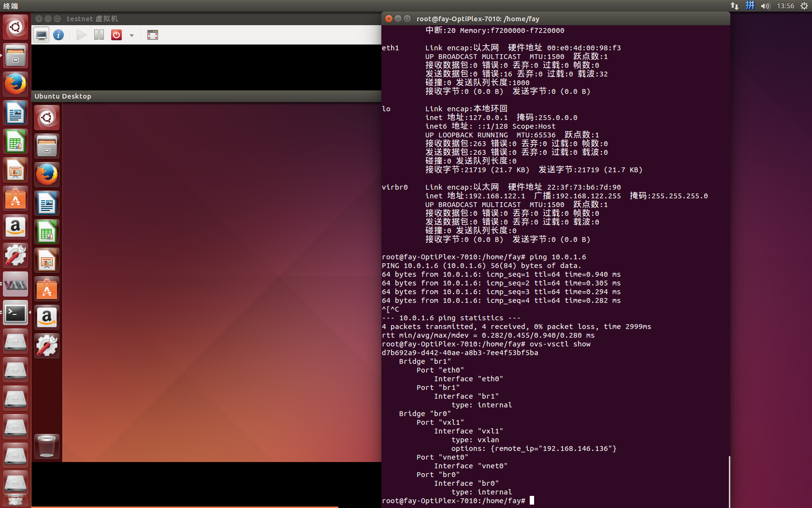
Task: Click the 'inet 地址:192.168.122.1' line
Action: 566,196
